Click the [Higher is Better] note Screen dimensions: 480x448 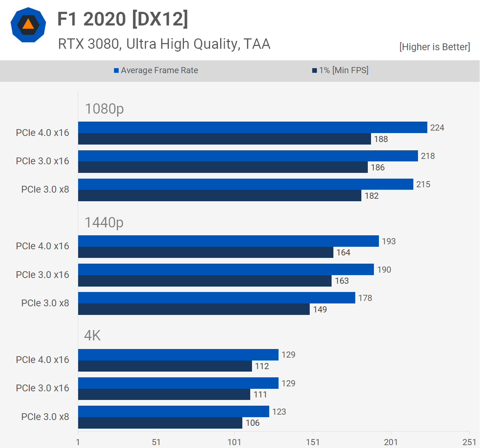click(x=434, y=47)
